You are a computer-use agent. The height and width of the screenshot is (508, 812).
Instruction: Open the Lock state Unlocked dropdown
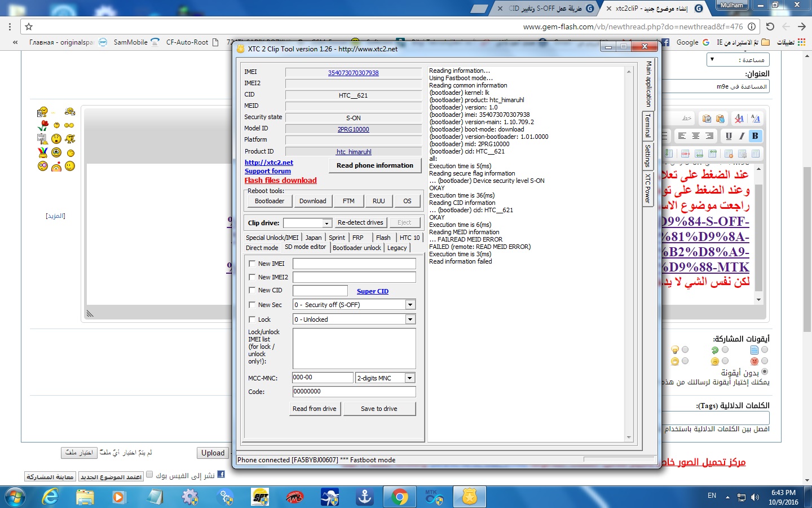point(410,319)
